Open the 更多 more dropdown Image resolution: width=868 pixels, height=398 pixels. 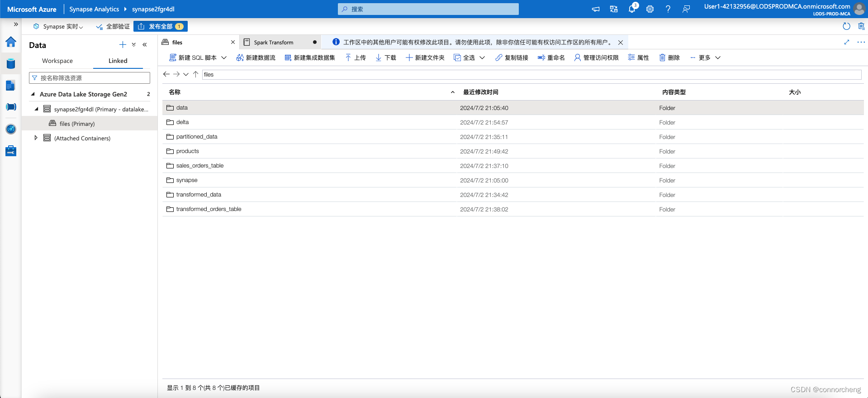[x=705, y=58]
